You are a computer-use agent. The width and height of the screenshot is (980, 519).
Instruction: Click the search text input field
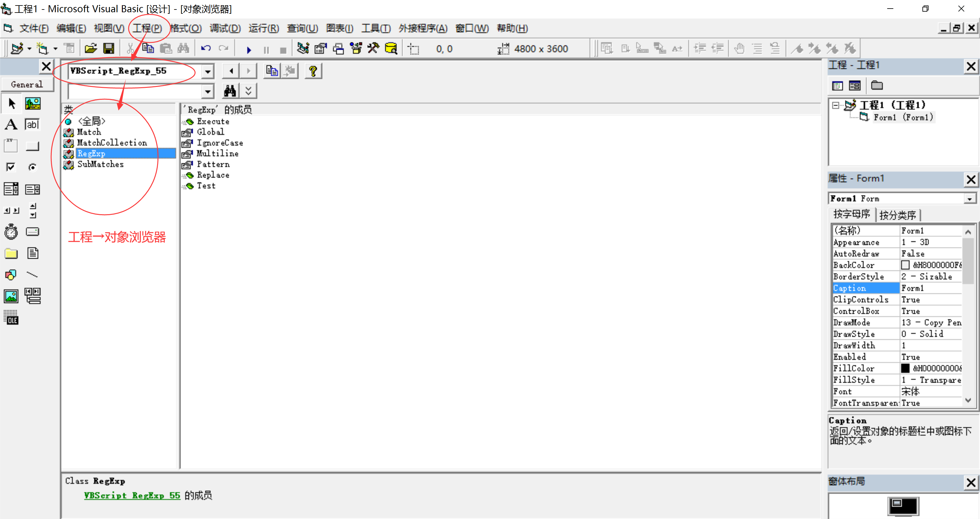[x=135, y=91]
